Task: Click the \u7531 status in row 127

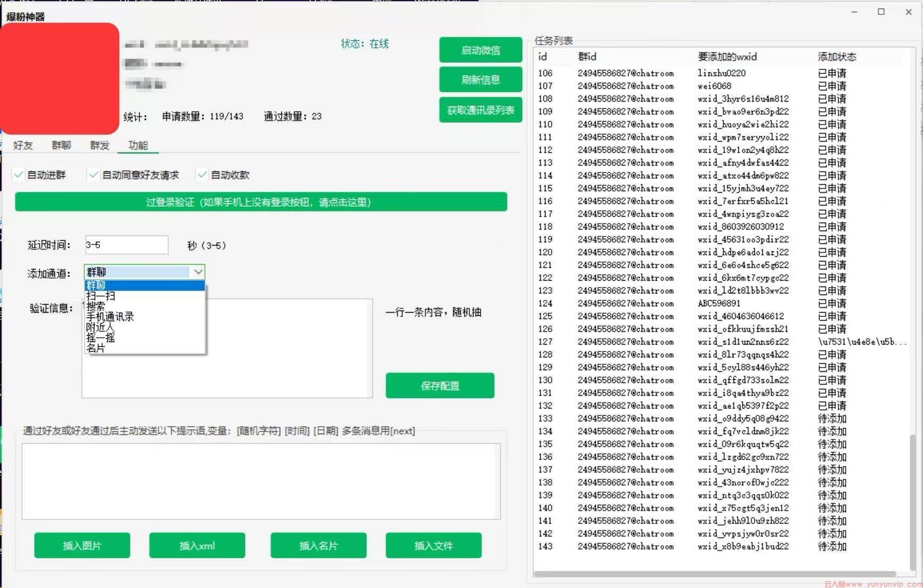Action: click(x=862, y=341)
